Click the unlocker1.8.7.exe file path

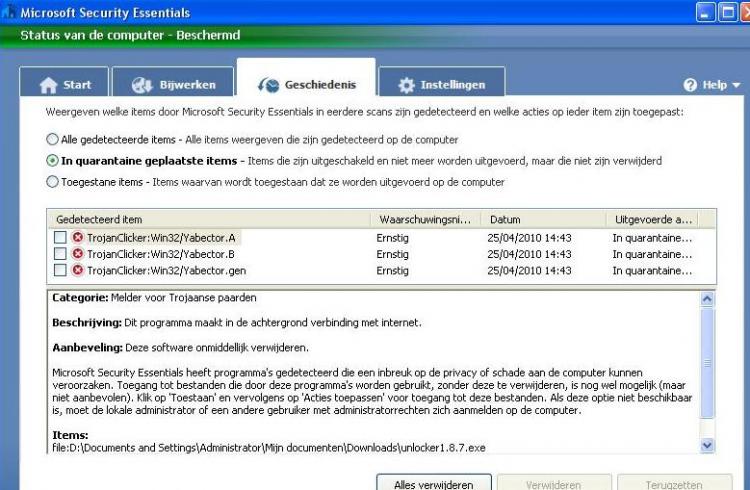[x=269, y=448]
